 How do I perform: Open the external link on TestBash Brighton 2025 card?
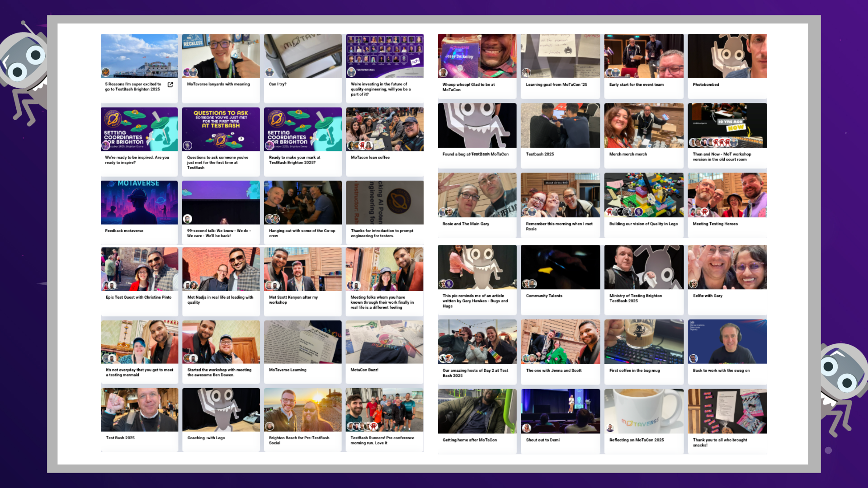(170, 84)
